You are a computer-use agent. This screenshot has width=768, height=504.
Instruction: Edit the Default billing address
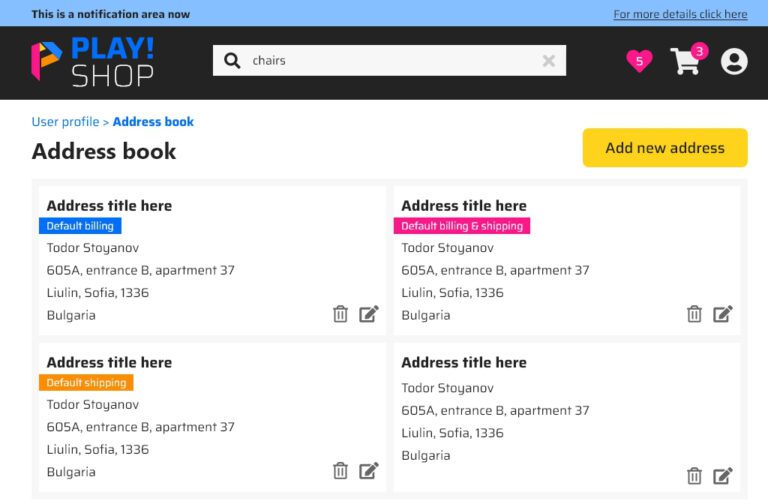click(x=369, y=314)
